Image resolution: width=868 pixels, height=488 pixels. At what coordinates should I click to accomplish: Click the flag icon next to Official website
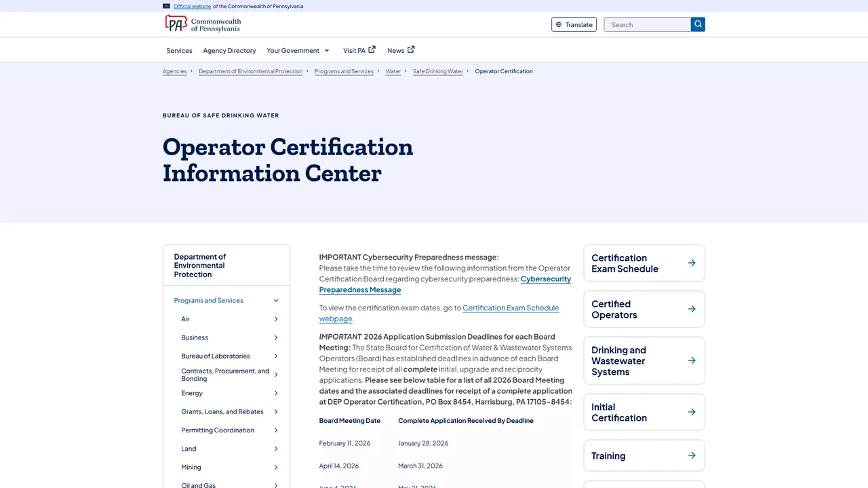(x=166, y=6)
